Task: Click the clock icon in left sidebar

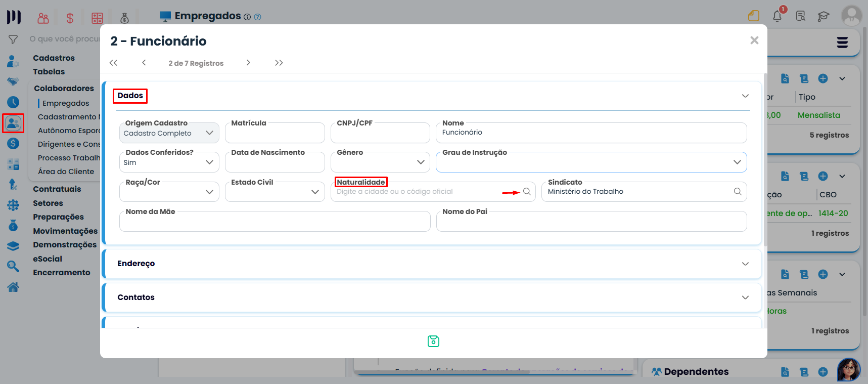Action: coord(13,102)
